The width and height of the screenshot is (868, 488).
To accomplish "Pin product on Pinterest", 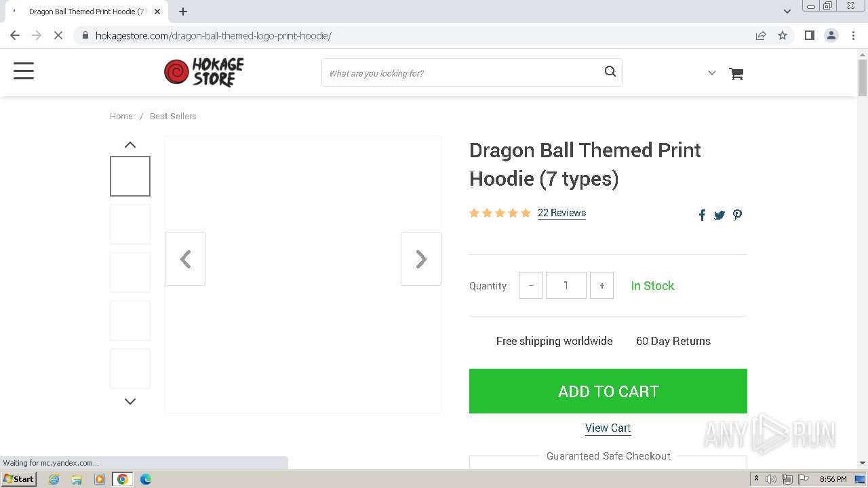I will point(737,215).
